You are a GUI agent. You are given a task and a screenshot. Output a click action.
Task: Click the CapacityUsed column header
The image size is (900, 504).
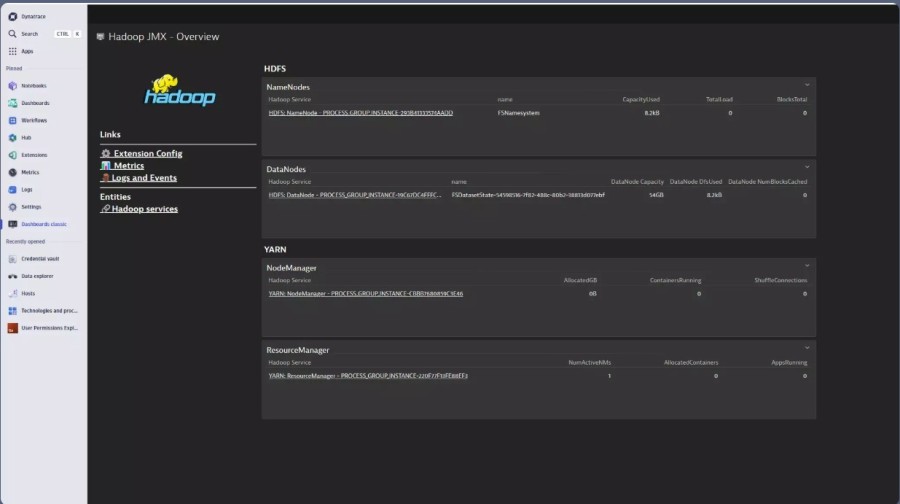pyautogui.click(x=641, y=99)
